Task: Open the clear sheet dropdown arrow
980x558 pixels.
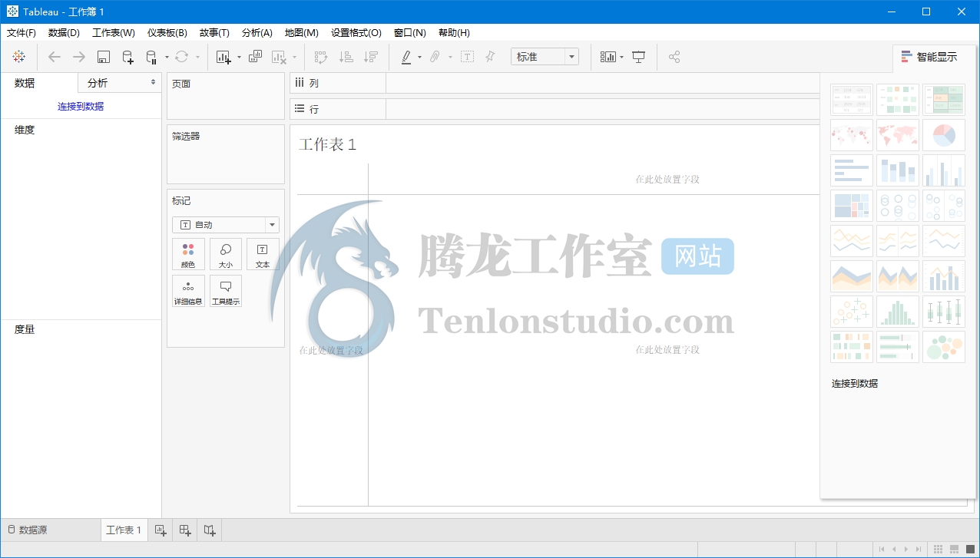Action: [x=294, y=57]
